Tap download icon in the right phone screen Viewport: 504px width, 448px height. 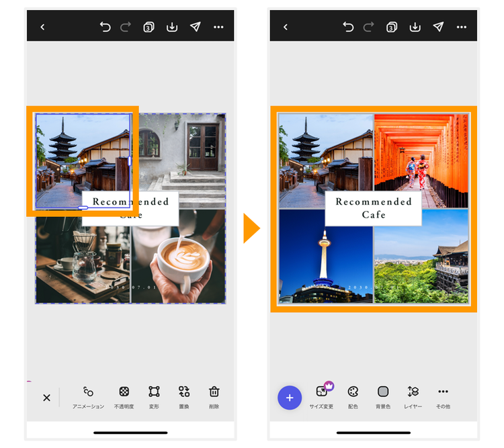click(415, 27)
